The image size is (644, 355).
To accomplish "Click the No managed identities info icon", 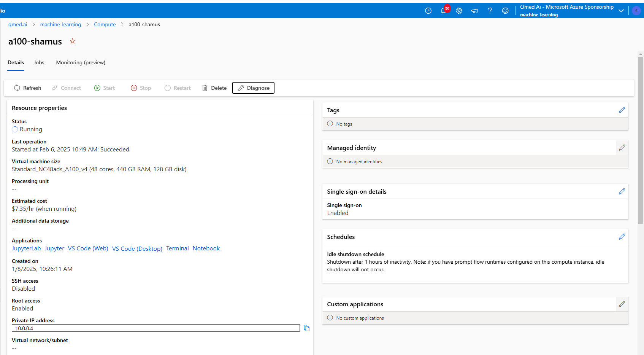I will pyautogui.click(x=330, y=161).
